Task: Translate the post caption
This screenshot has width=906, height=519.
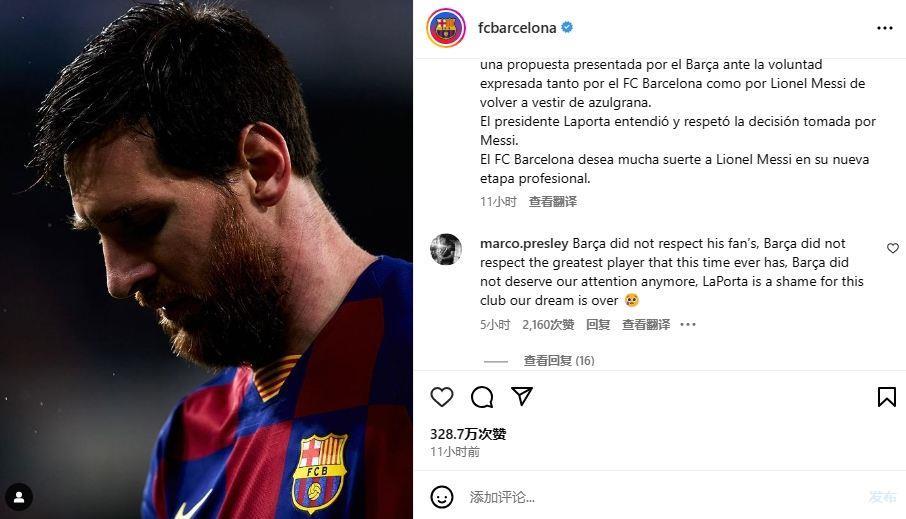Action: coord(553,202)
